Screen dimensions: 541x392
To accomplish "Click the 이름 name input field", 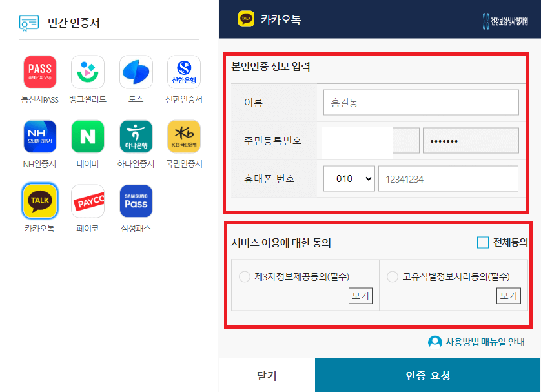I will [421, 103].
